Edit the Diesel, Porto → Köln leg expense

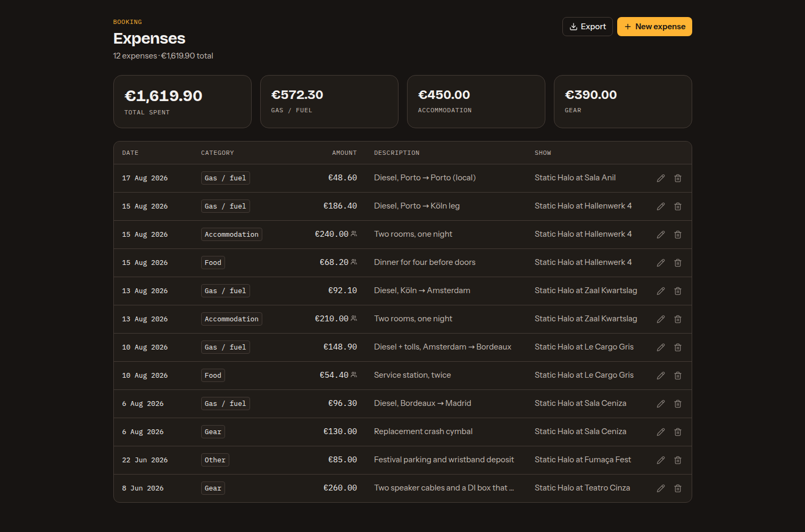point(661,206)
